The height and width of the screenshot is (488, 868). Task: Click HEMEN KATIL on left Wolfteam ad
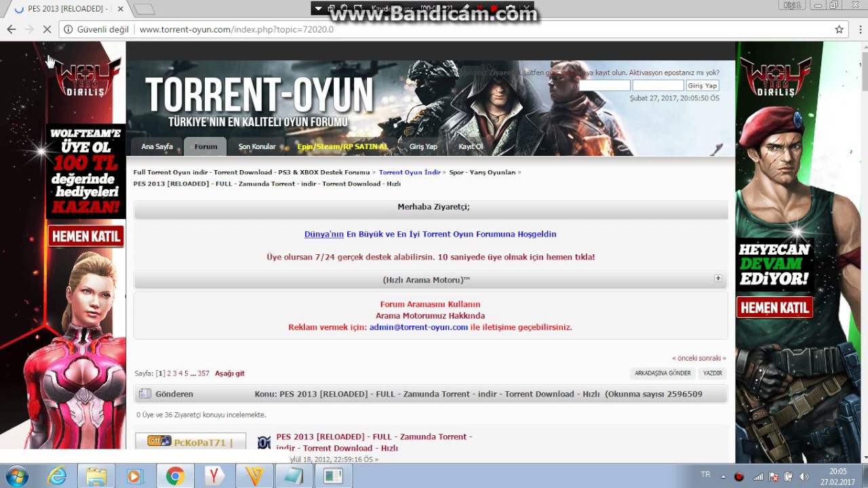pyautogui.click(x=86, y=236)
